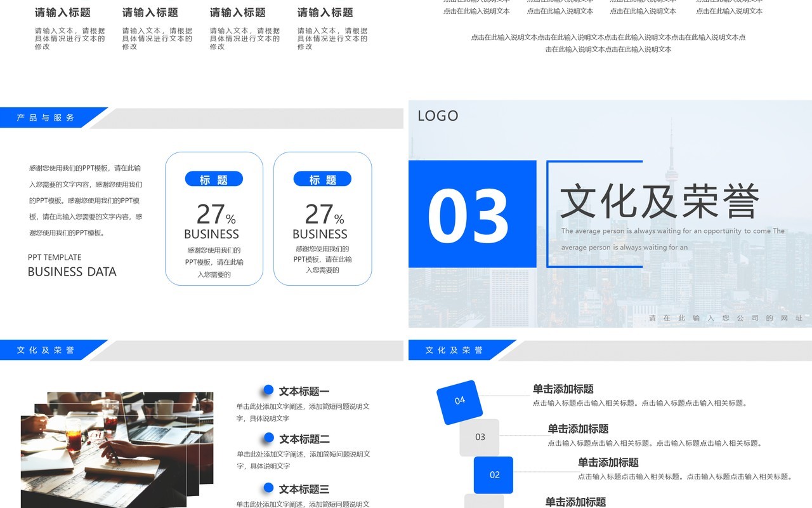Click the blue 04 numbered tile
Image resolution: width=812 pixels, height=508 pixels.
click(x=460, y=402)
